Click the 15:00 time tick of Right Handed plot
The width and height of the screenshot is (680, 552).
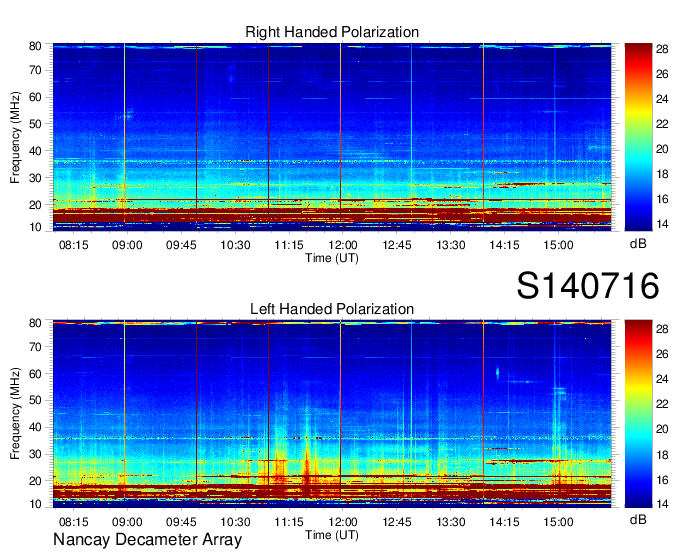coord(558,245)
